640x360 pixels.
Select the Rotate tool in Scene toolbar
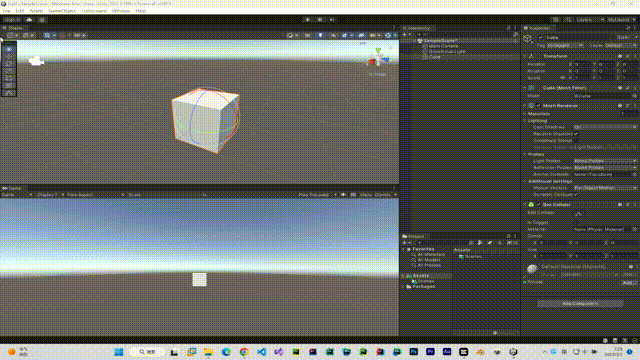[x=9, y=64]
